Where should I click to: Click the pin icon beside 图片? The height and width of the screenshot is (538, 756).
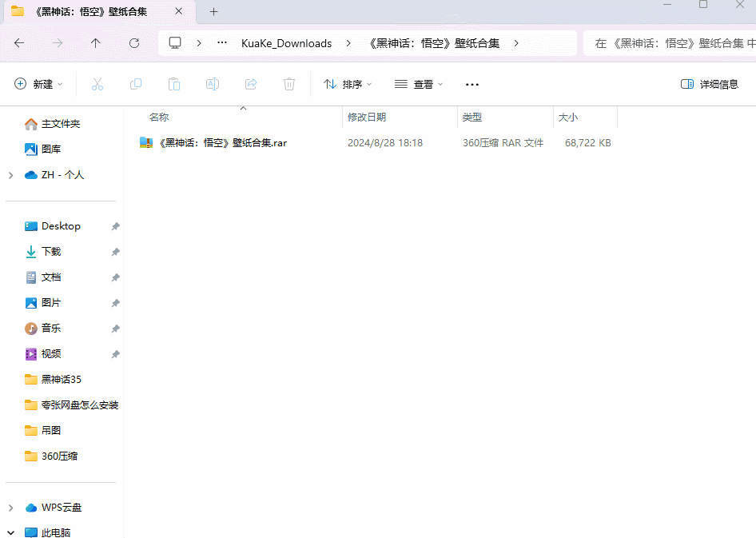116,303
